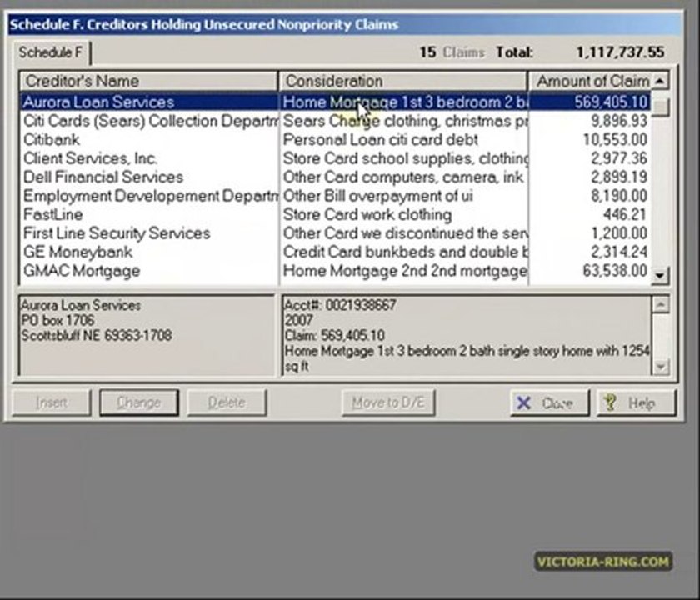Click the 2,977.36 amount cell
Image resolution: width=700 pixels, height=600 pixels.
point(590,158)
